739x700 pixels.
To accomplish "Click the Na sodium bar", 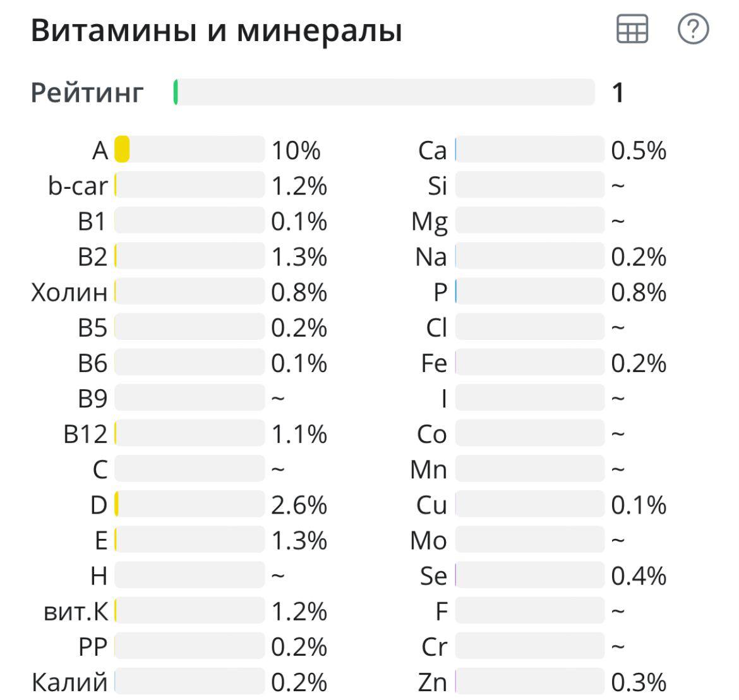I will [530, 255].
